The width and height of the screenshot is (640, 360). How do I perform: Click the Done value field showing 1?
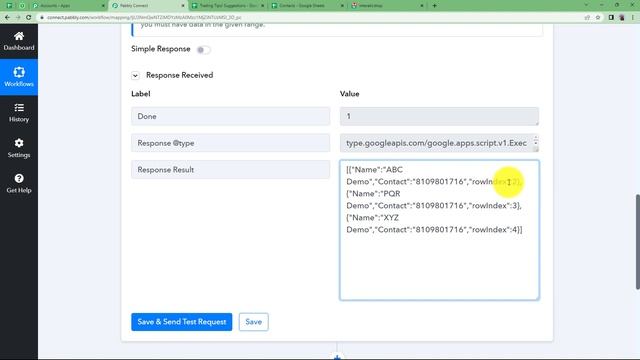click(439, 116)
